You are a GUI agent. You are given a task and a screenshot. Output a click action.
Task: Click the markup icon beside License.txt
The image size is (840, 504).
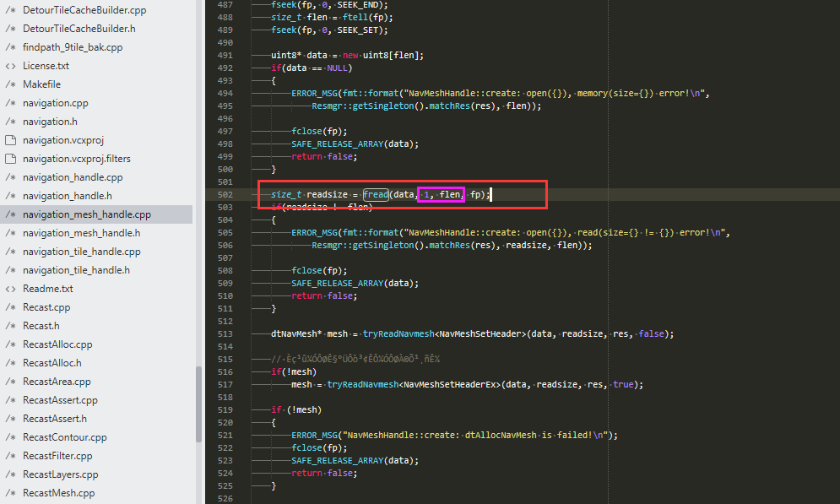click(x=10, y=66)
